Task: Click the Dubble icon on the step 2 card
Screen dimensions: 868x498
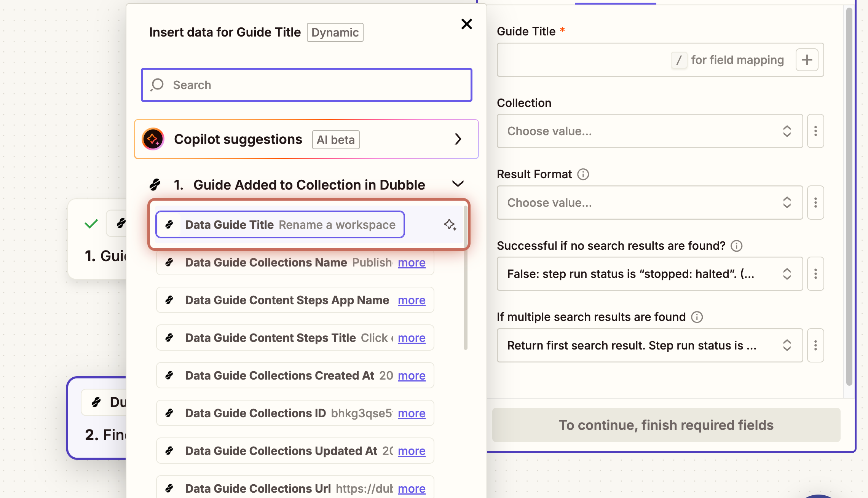Action: tap(96, 402)
